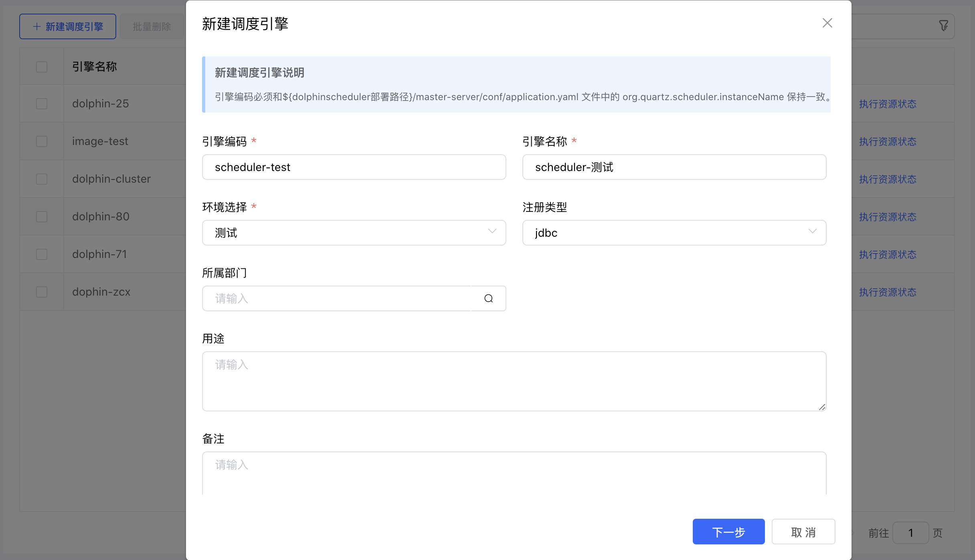Screen dimensions: 975x560
Task: Check the dophin-zcx row checkbox
Action: tap(41, 292)
